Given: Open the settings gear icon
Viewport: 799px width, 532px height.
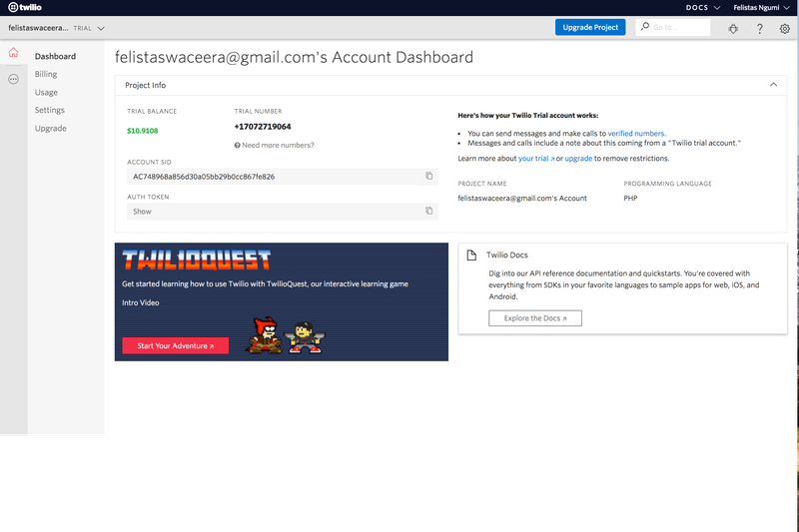Looking at the screenshot, I should pyautogui.click(x=784, y=28).
